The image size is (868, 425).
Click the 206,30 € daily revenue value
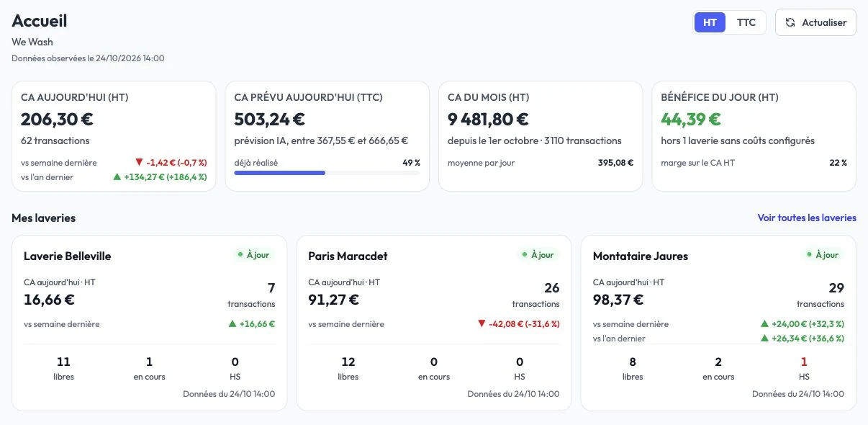coord(57,120)
